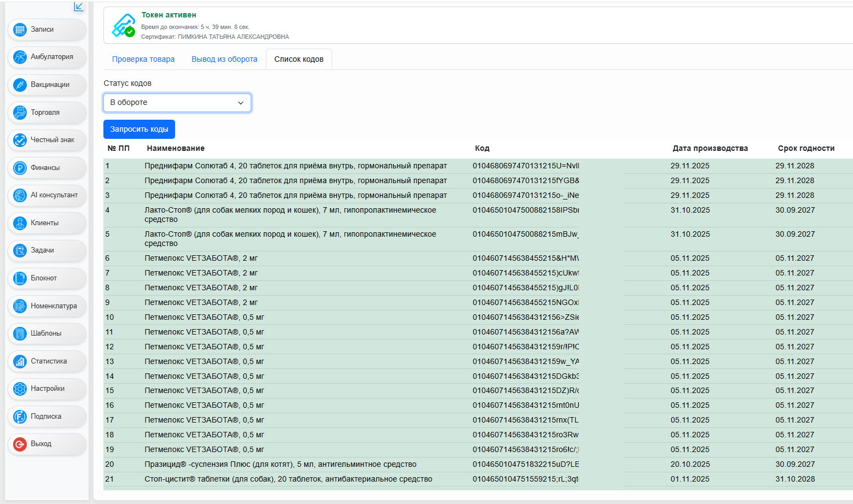Select the Список кодов tab
Viewport: 853px width, 504px height.
[x=299, y=59]
